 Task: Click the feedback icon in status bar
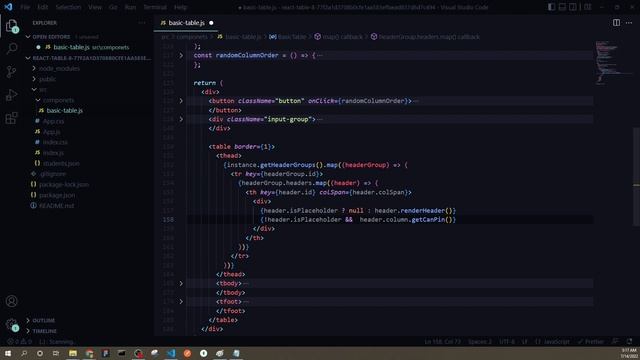[x=615, y=342]
